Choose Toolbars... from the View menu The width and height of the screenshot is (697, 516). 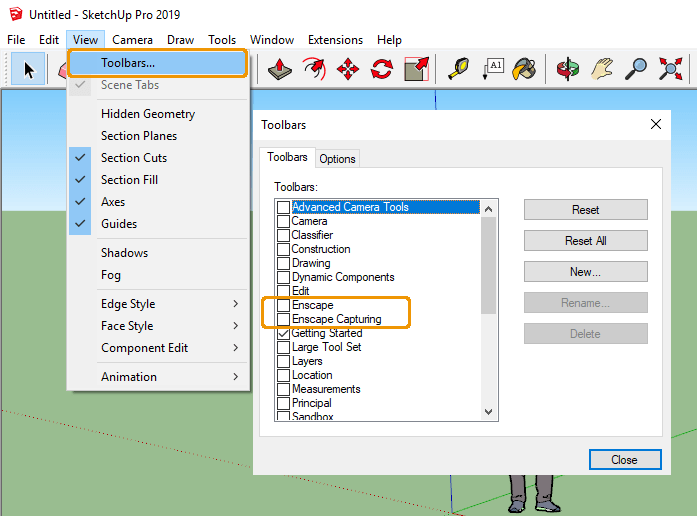pyautogui.click(x=158, y=63)
